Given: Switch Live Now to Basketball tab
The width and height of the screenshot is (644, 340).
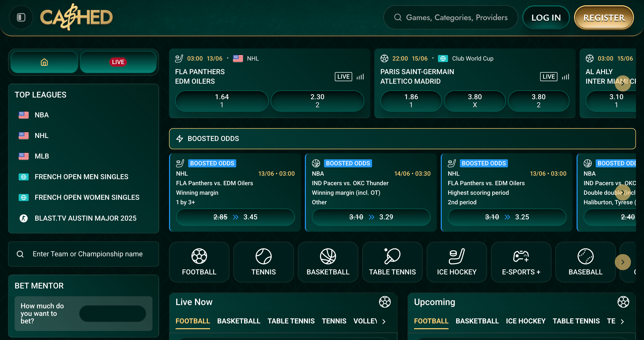Looking at the screenshot, I should pos(239,321).
